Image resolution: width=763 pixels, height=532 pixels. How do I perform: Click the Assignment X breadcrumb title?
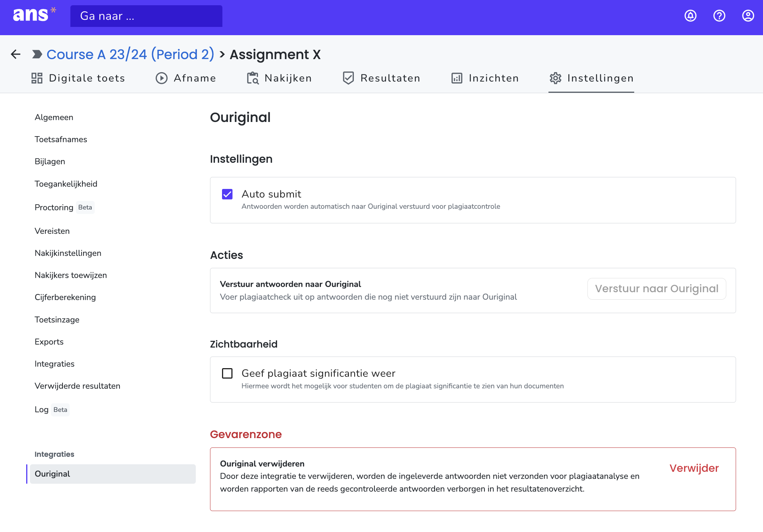tap(275, 54)
